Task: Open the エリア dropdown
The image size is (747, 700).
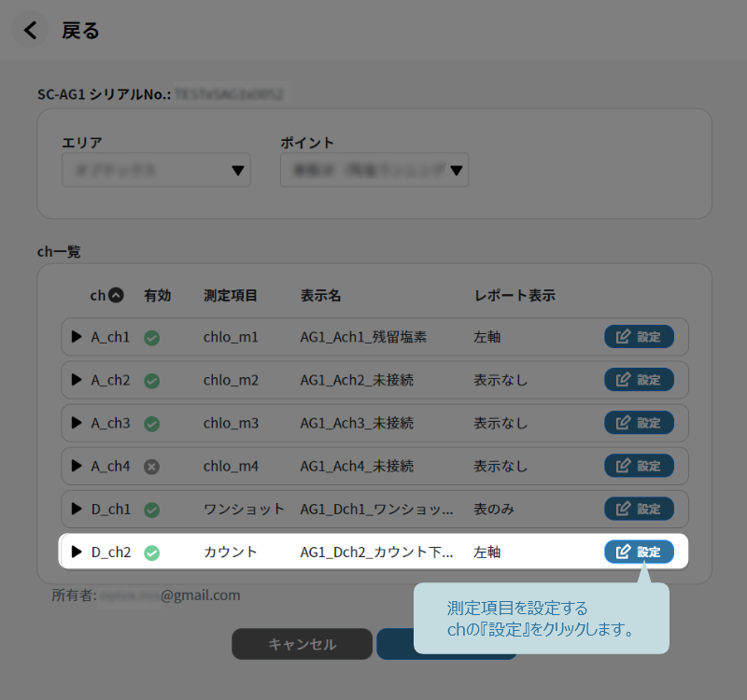Action: coord(156,170)
